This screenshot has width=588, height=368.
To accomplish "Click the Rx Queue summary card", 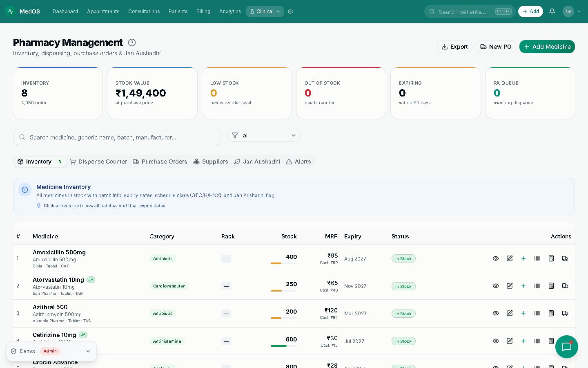I will pos(530,93).
